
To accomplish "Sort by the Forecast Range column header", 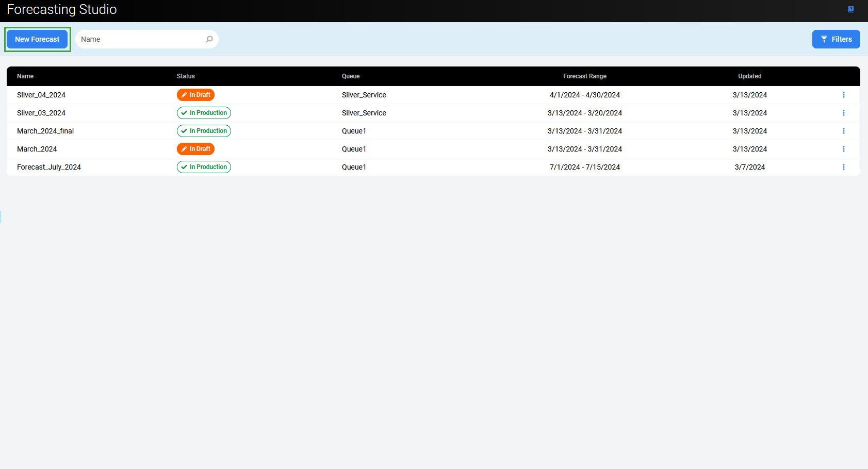I will [584, 76].
